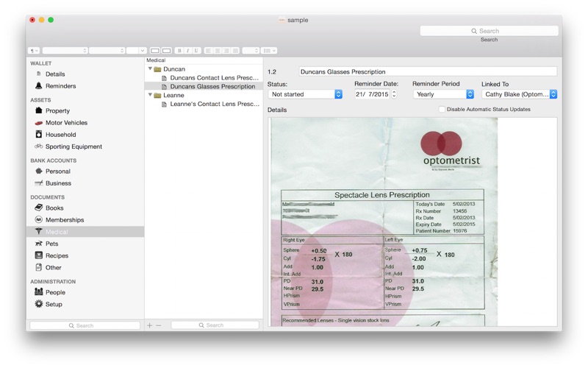The image size is (588, 368).
Task: Open the Reminders bell item
Action: [39, 86]
